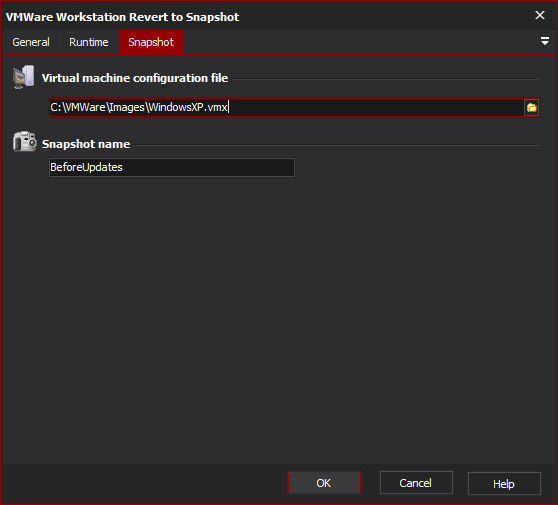Screen dimensions: 558x505
Task: Switch to the General tab
Action: pos(31,42)
